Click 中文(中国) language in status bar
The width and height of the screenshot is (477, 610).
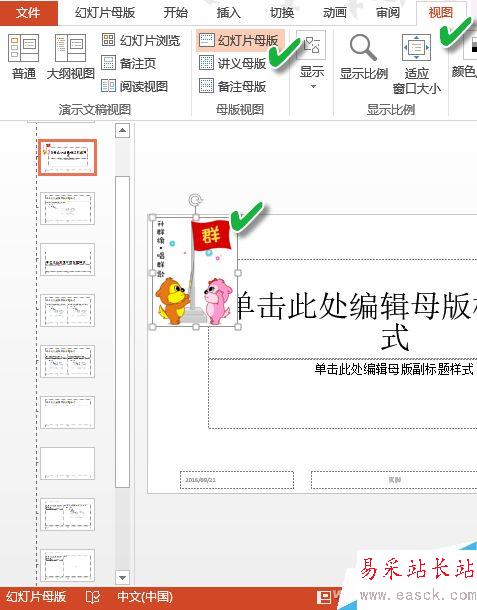145,597
